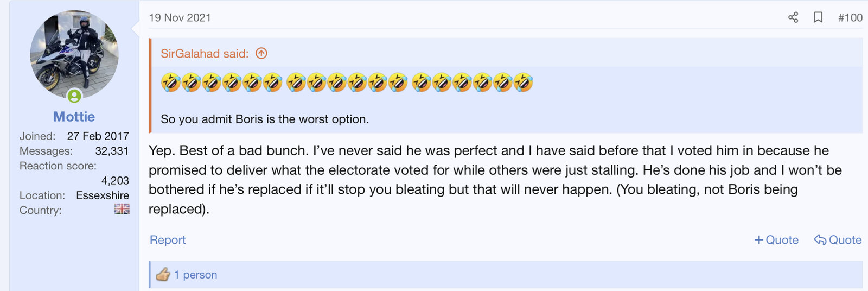Viewport: 868px width, 291px height.
Task: Click the 32,331 messages count
Action: click(x=112, y=151)
